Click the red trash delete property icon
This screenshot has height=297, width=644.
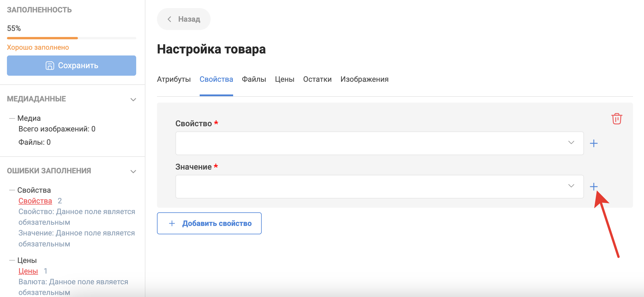click(617, 118)
